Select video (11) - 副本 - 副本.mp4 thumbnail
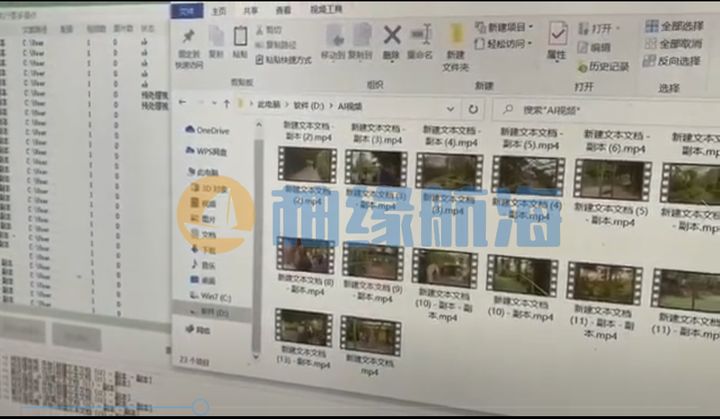 click(x=604, y=283)
